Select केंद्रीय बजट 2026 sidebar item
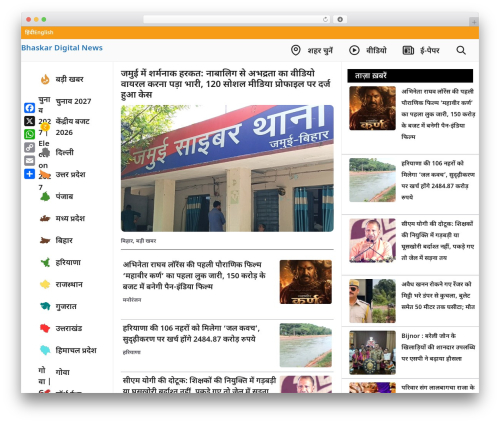The image size is (500, 423). [x=73, y=127]
